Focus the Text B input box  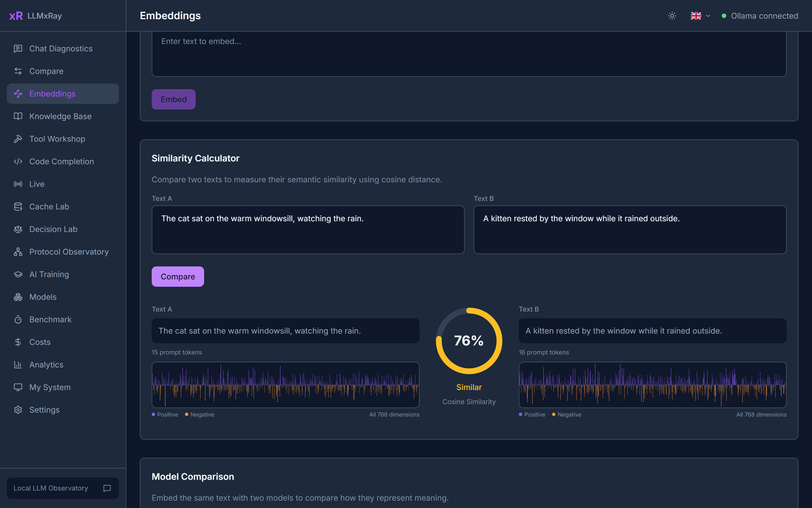pyautogui.click(x=630, y=230)
